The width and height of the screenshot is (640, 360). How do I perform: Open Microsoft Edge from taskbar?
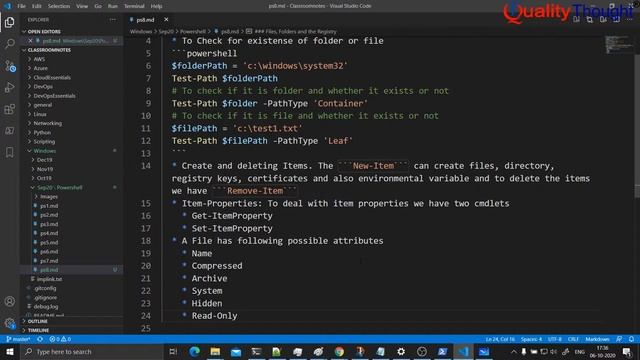click(x=194, y=351)
